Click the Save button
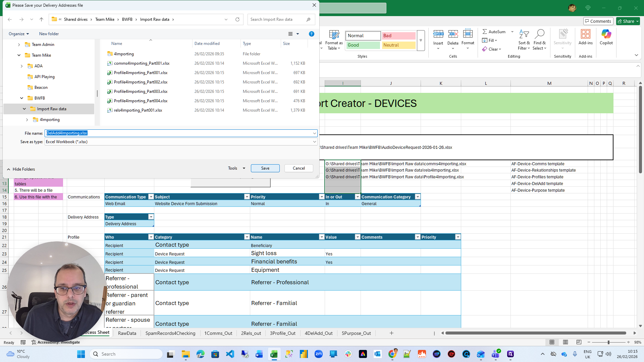Image resolution: width=644 pixels, height=362 pixels. pos(265,168)
